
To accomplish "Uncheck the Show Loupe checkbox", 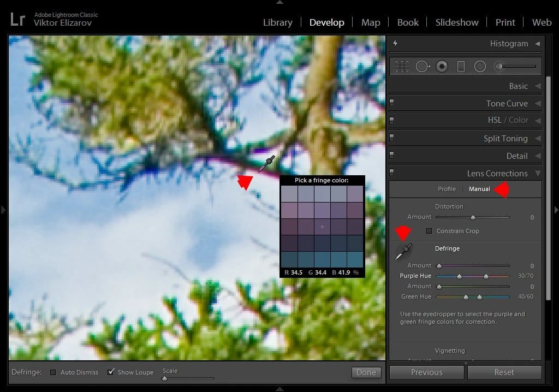I will (x=111, y=372).
